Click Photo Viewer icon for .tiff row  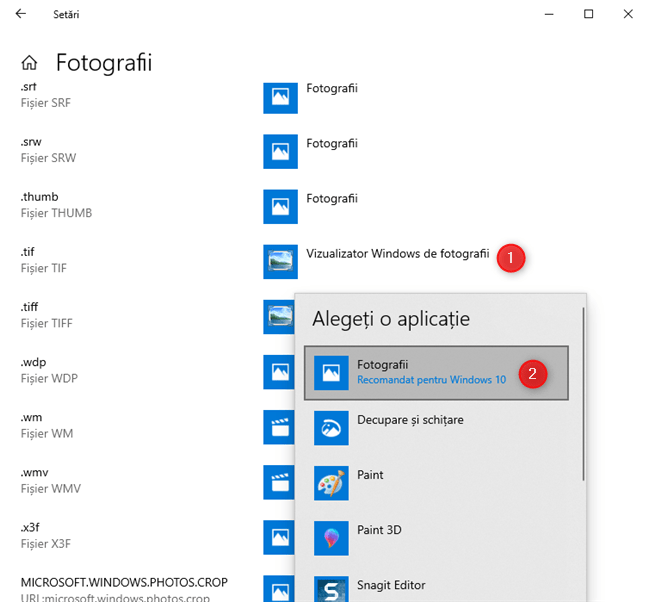point(279,317)
